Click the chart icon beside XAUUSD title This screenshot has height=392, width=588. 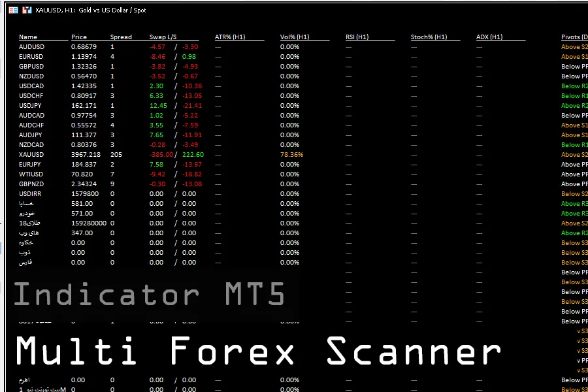pyautogui.click(x=27, y=10)
